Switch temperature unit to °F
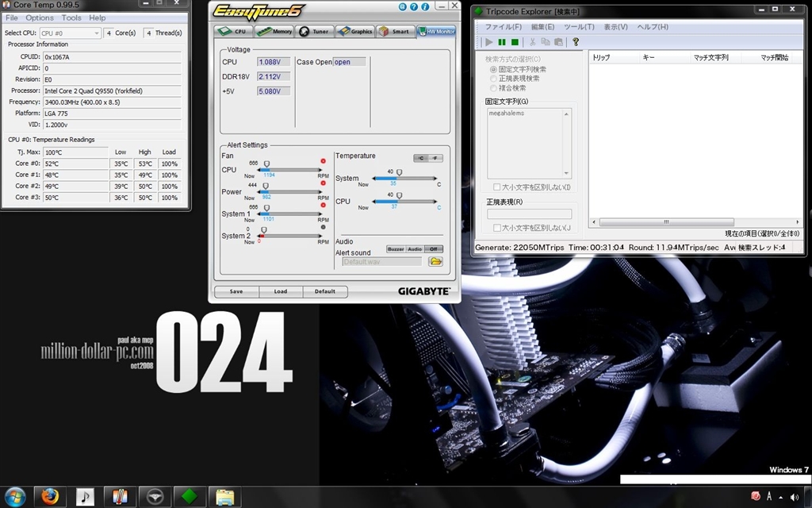 coord(435,158)
